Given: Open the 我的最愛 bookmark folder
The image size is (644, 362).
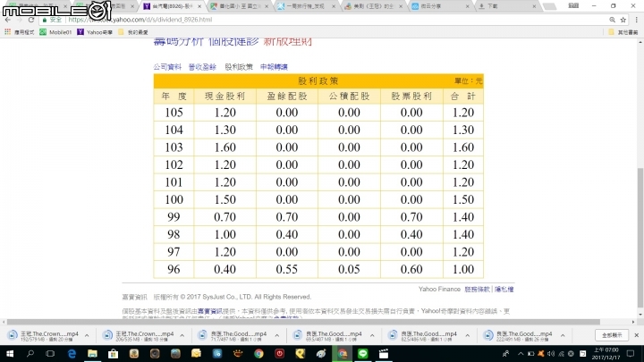Looking at the screenshot, I should [133, 32].
